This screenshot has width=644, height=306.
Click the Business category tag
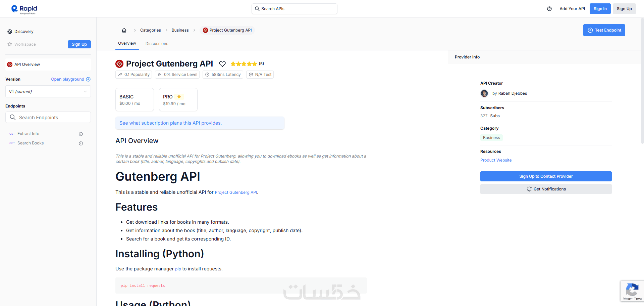click(x=491, y=138)
